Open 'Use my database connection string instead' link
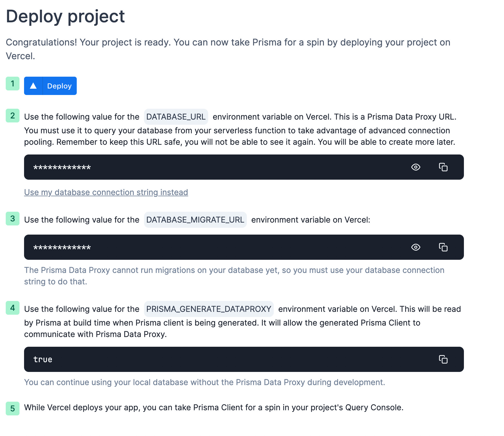The height and width of the screenshot is (436, 504). 106,192
